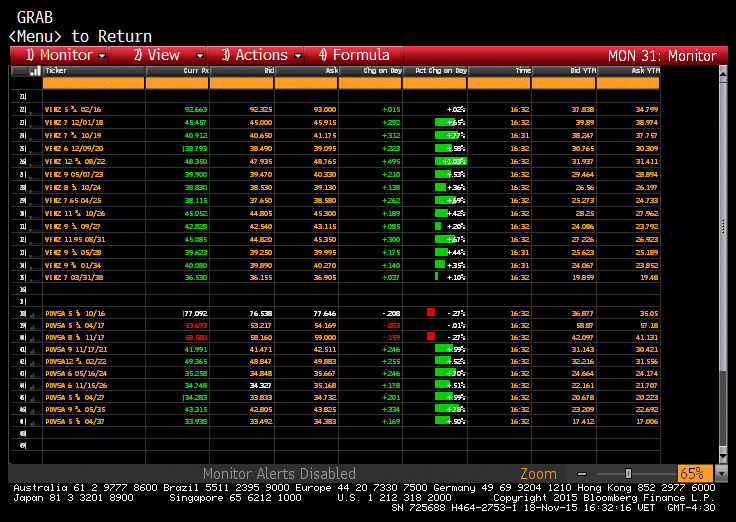736x522 pixels.
Task: Sort by the Pct Chg on Day header
Action: (435, 71)
